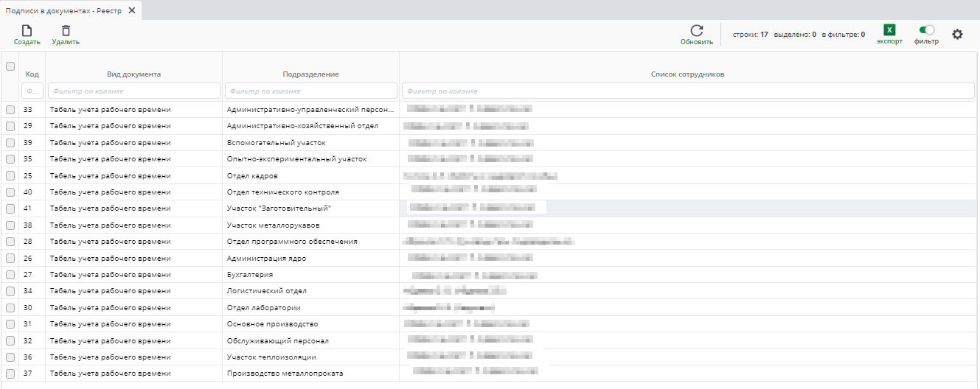980x389 pixels.
Task: Select Производство металлопроката cell
Action: [311, 374]
